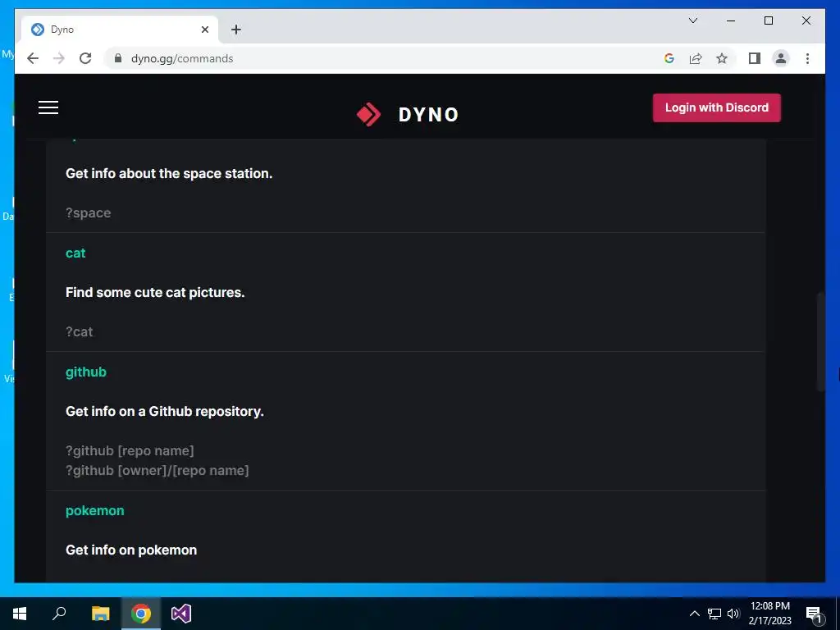Click the cat command name
The width and height of the screenshot is (840, 630).
(x=75, y=253)
